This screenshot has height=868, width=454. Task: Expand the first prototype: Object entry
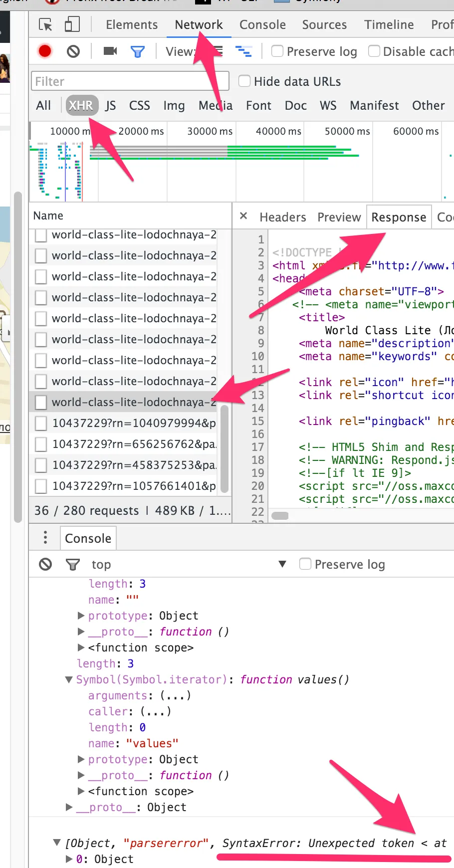(x=81, y=615)
